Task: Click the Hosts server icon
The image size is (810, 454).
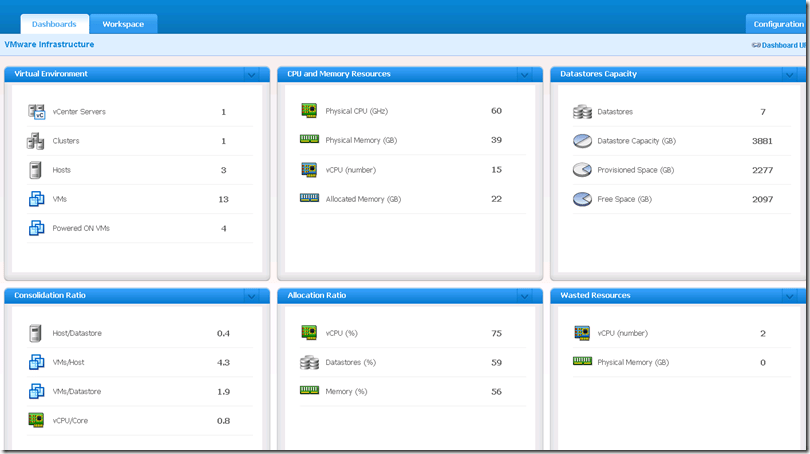Action: pos(36,170)
